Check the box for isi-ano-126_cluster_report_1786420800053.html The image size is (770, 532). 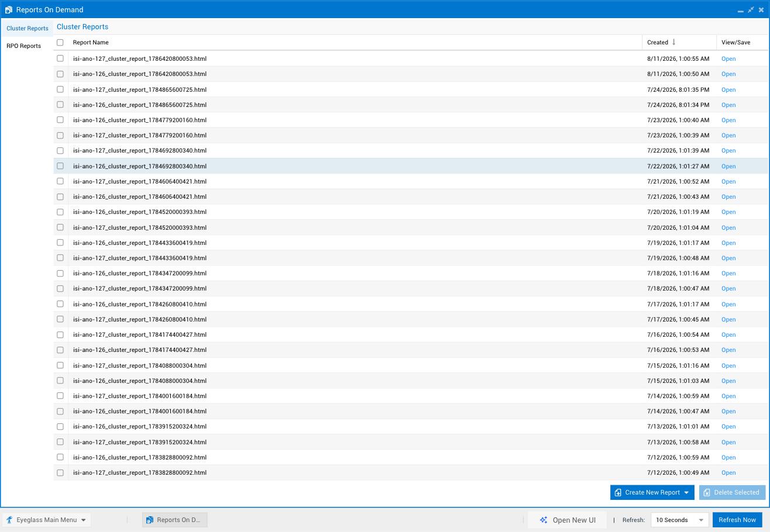click(60, 74)
